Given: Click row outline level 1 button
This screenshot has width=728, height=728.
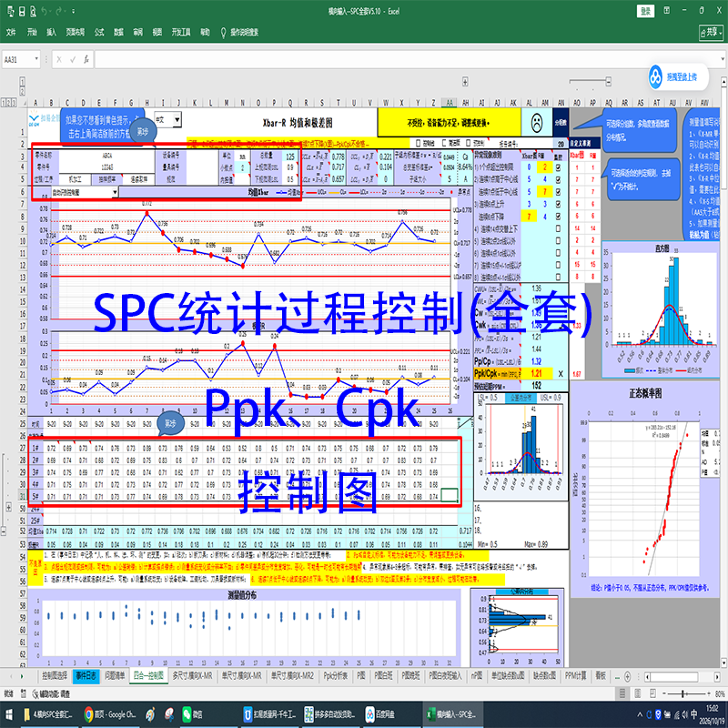Looking at the screenshot, I should [4, 103].
